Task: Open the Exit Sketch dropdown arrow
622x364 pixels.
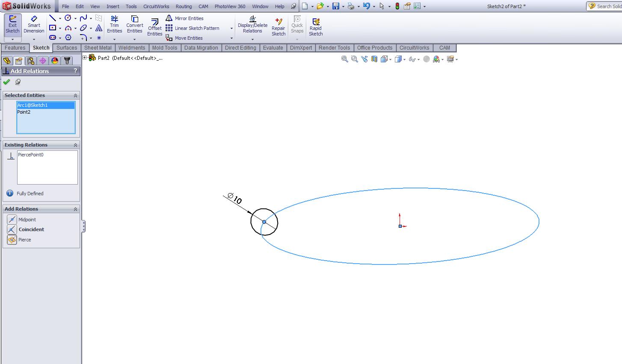Action: point(12,39)
